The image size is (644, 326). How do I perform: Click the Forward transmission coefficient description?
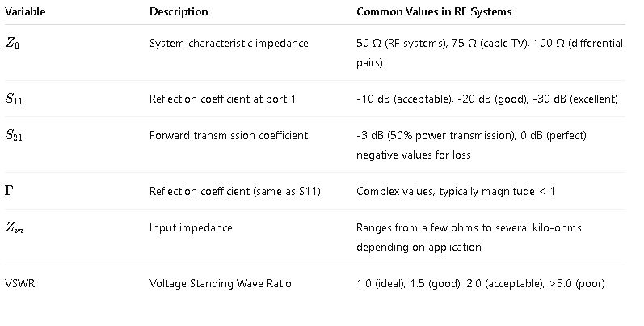(x=229, y=136)
